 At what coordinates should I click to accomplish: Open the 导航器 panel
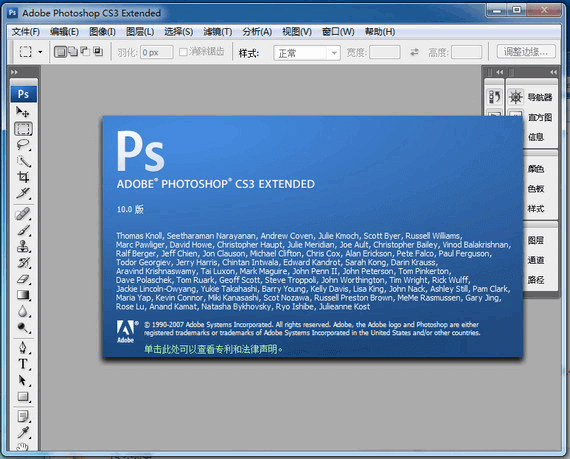point(539,97)
